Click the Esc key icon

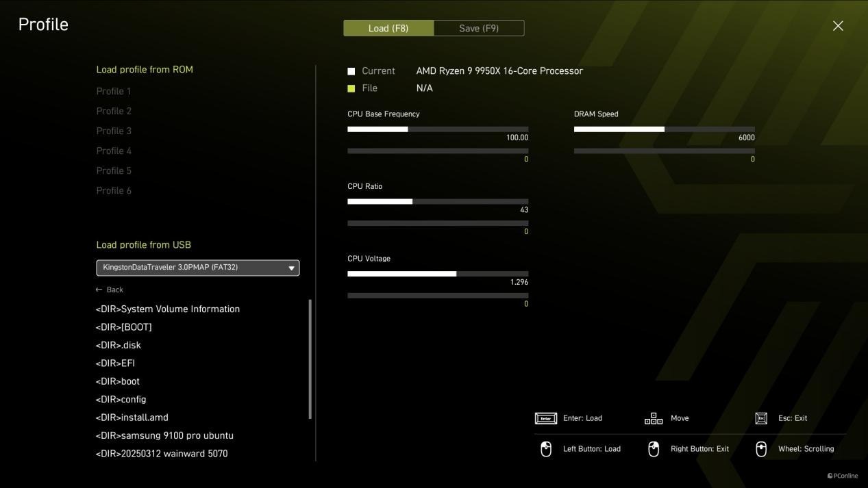tap(761, 418)
